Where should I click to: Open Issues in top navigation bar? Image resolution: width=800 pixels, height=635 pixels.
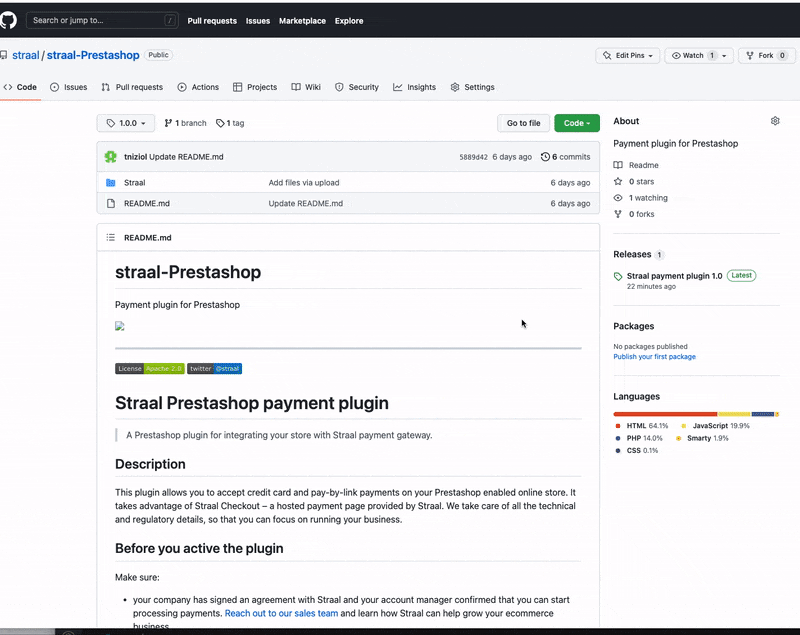pos(258,21)
